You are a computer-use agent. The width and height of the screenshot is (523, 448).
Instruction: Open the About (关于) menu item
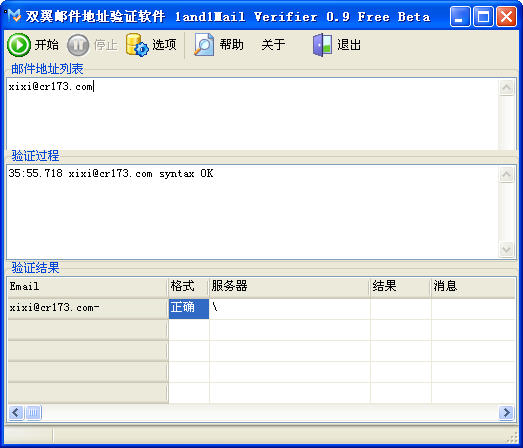(273, 45)
